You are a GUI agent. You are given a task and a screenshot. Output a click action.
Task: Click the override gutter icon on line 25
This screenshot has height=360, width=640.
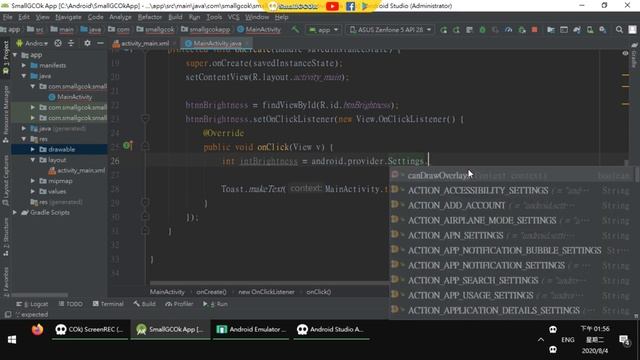pyautogui.click(x=127, y=145)
